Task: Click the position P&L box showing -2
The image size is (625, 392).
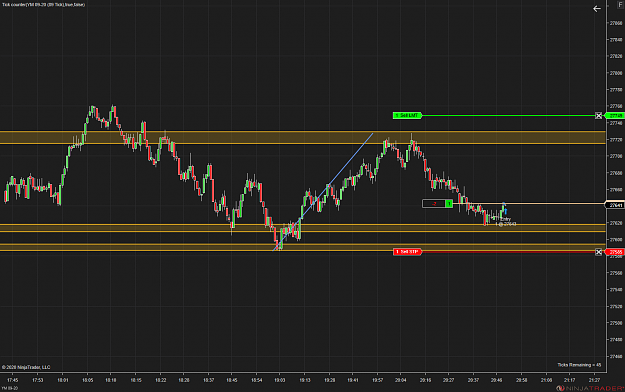Action: coord(434,204)
